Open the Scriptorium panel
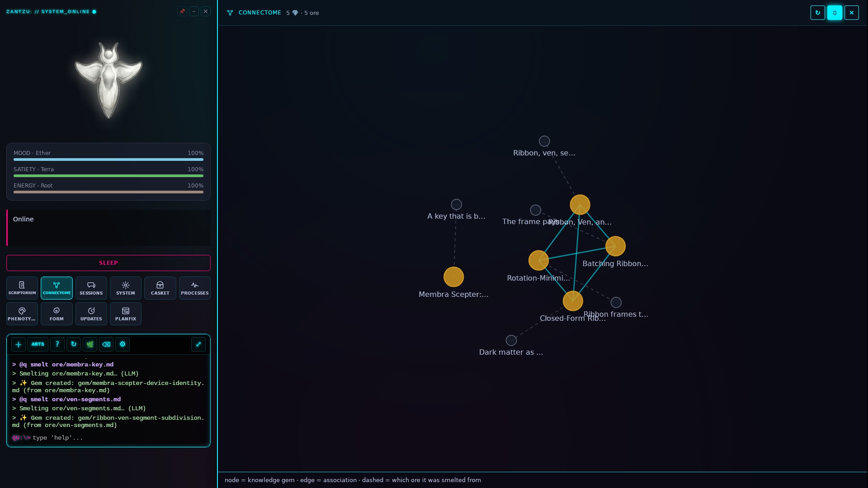Viewport: 868px width, 488px height. pos(22,288)
